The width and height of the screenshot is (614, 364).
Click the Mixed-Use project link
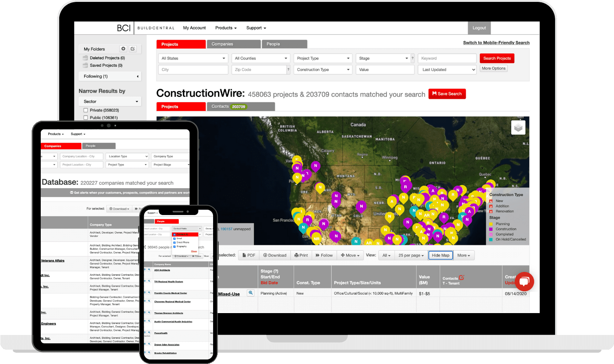click(229, 294)
